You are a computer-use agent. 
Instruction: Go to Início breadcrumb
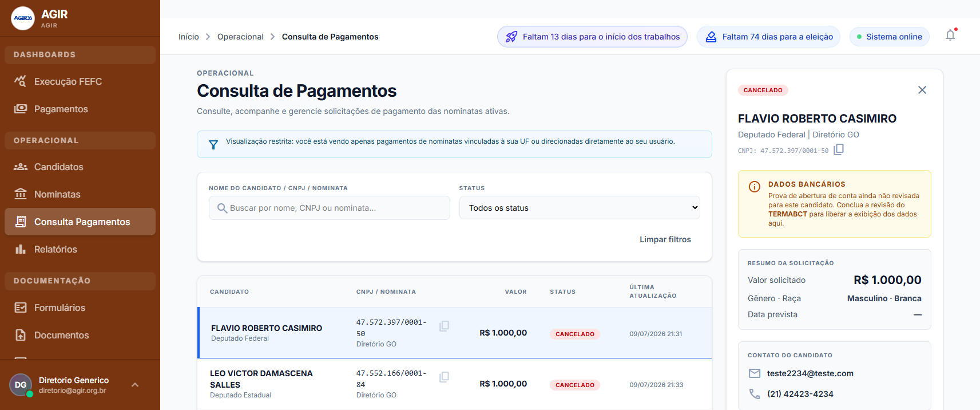click(189, 37)
